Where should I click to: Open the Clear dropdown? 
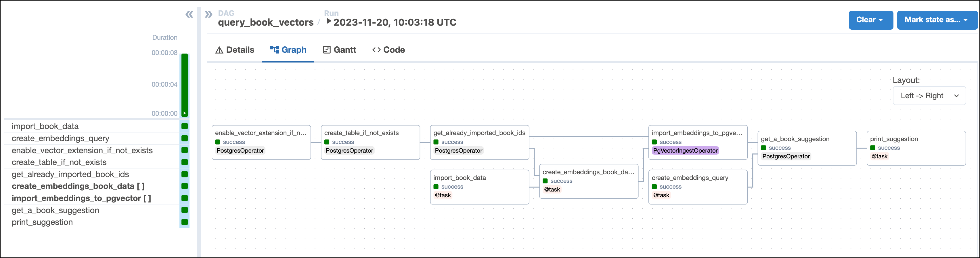(870, 20)
